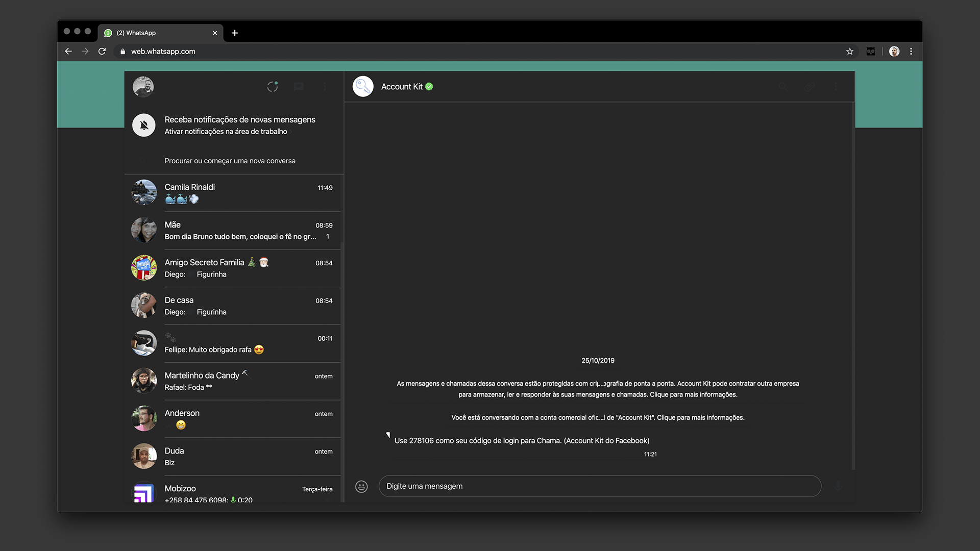
Task: Record a voice message with microphone
Action: (x=838, y=486)
